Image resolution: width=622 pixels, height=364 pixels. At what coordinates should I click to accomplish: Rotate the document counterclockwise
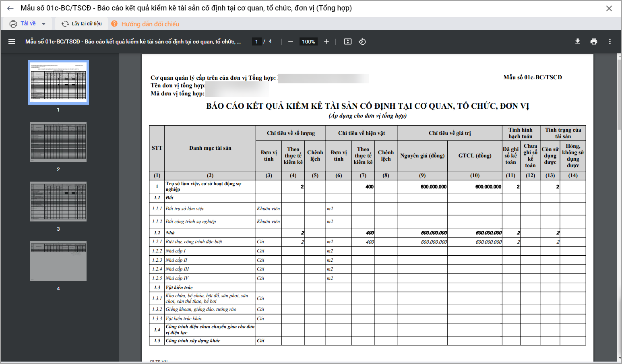tap(362, 41)
